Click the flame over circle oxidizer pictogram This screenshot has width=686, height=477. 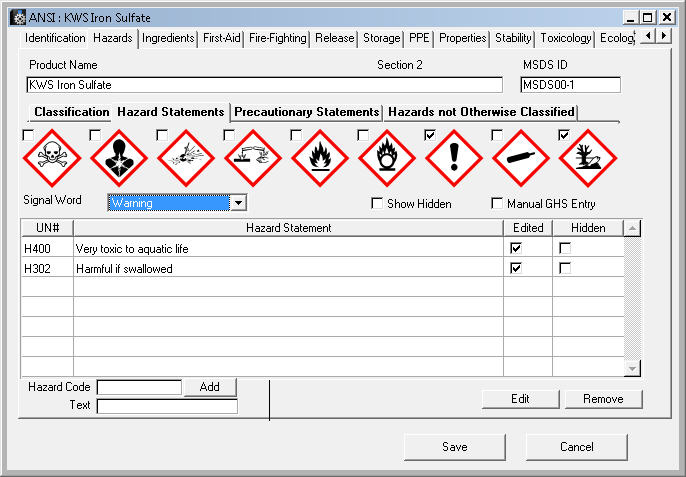387,158
